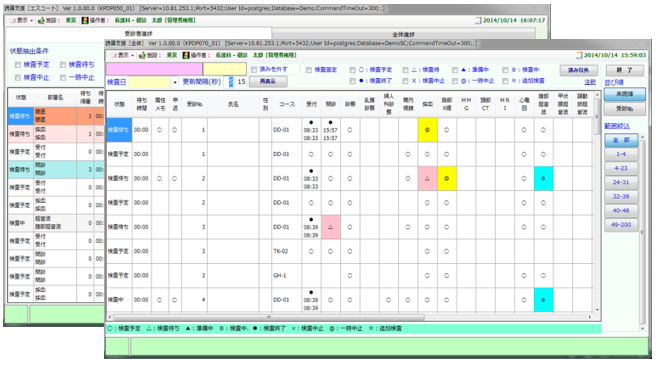This screenshot has height=365, width=657.
Task: Click the 操作者 person icon in 全体 window
Action: 186,55
